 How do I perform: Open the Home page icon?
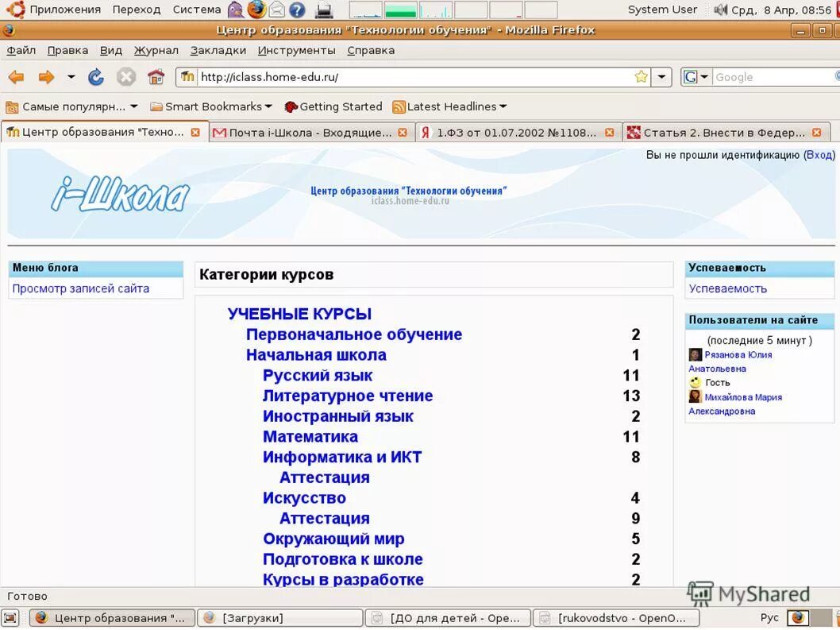click(156, 77)
